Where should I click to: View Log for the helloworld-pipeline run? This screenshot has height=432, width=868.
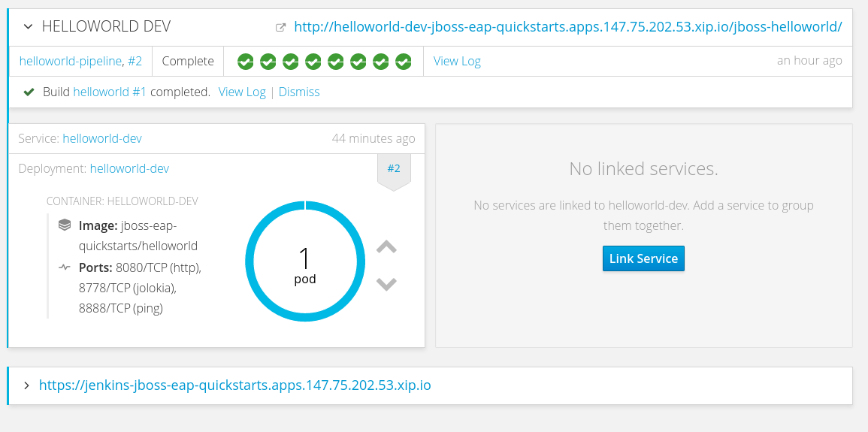click(457, 61)
